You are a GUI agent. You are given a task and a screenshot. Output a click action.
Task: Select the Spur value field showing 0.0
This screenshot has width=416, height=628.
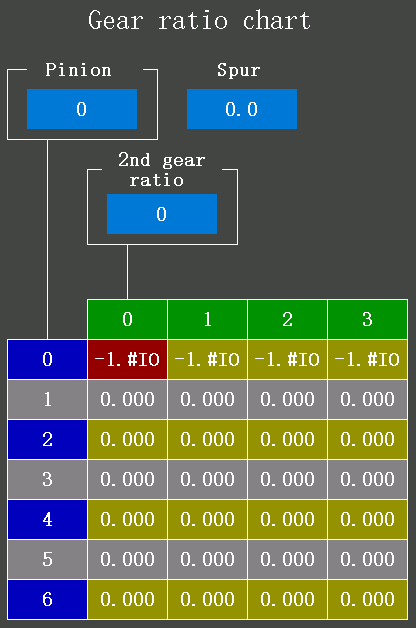click(242, 109)
